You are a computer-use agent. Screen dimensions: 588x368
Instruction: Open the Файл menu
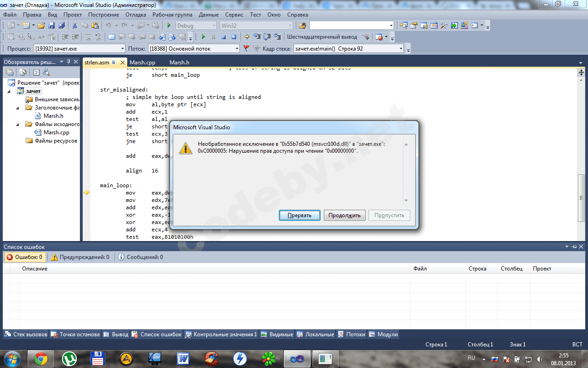point(10,14)
